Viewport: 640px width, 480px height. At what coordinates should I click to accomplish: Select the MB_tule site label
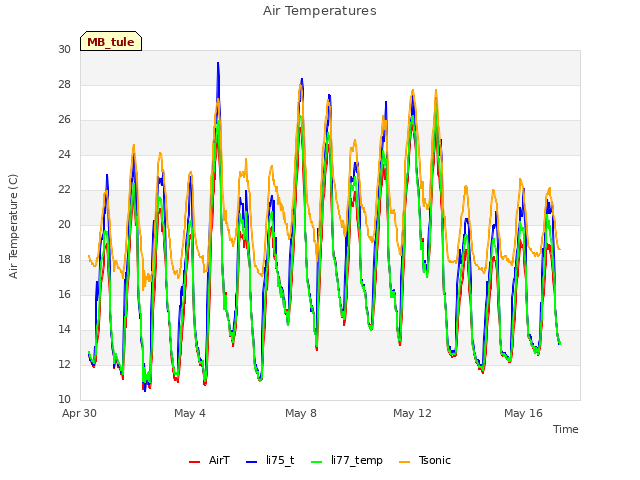pyautogui.click(x=111, y=42)
